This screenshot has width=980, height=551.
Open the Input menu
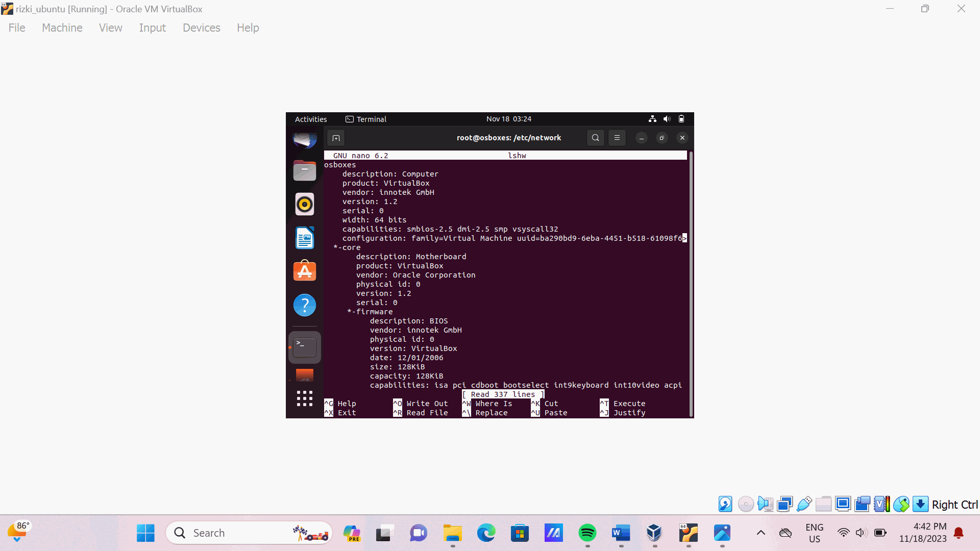(x=152, y=28)
